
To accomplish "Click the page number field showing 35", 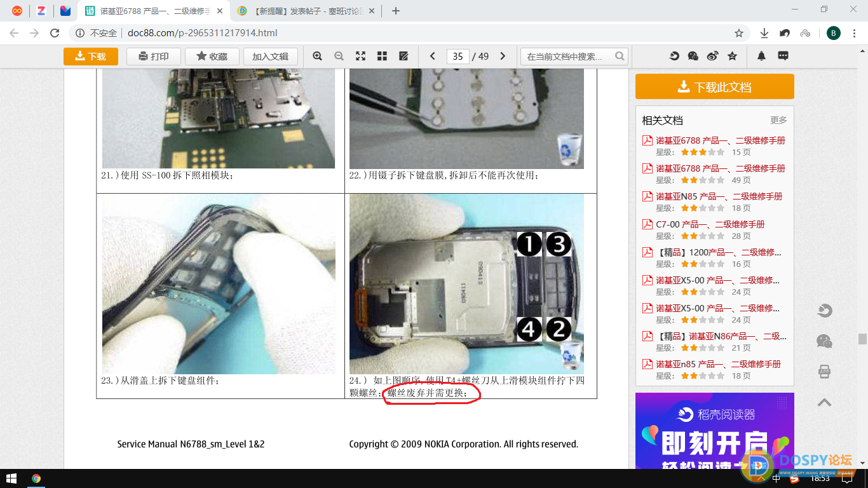I will [x=458, y=57].
